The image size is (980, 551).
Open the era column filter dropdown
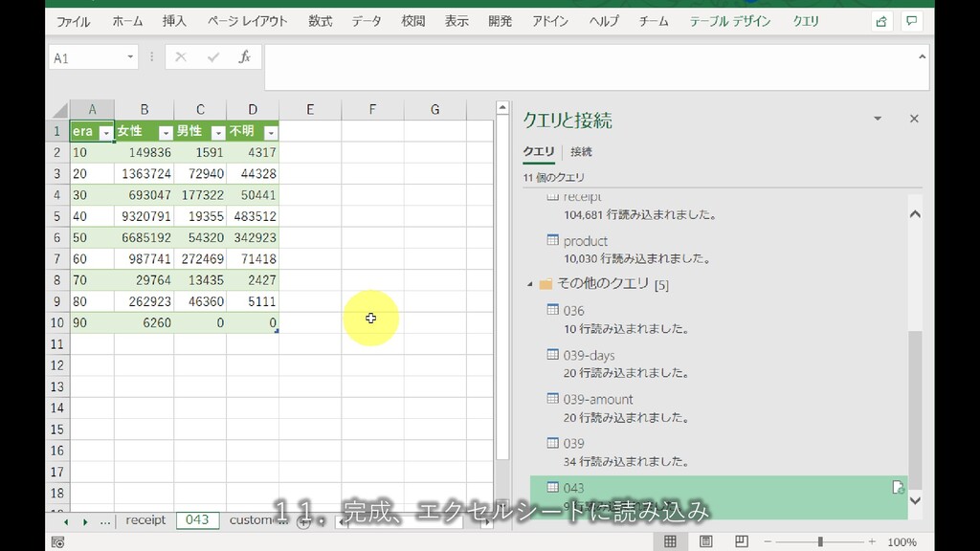click(105, 132)
